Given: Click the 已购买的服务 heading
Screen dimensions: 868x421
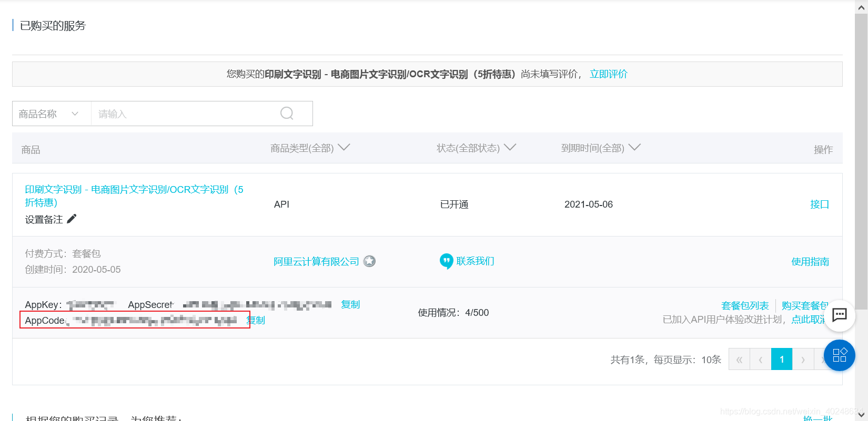Looking at the screenshot, I should click(x=53, y=26).
